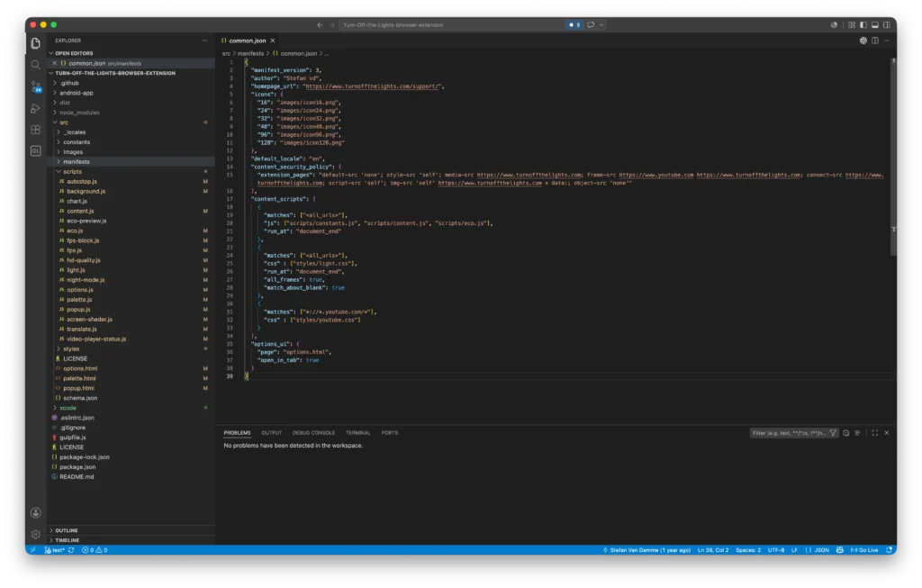Close the bottom panel
Image resolution: width=922 pixels, height=588 pixels.
(x=887, y=433)
